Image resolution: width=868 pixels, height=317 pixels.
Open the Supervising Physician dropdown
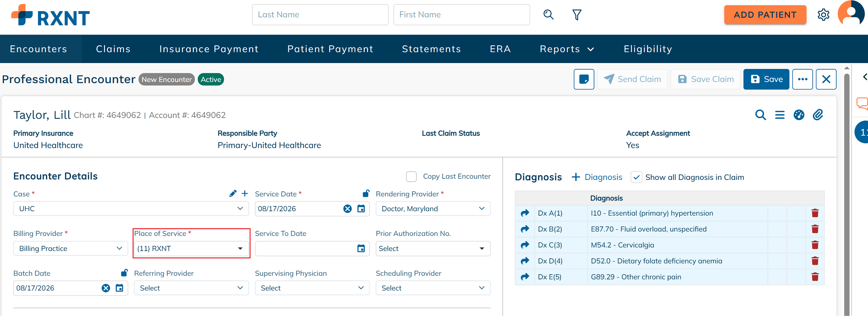click(x=312, y=288)
